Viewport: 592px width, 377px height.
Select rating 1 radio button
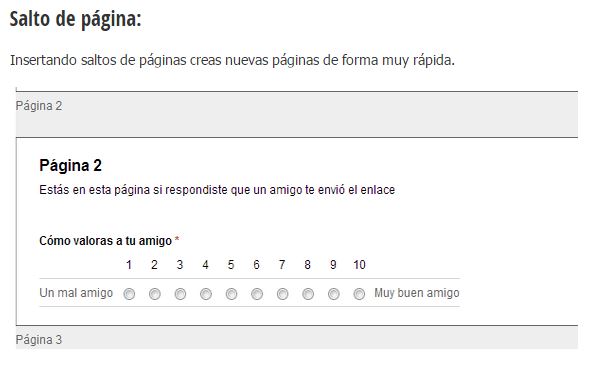pos(129,294)
